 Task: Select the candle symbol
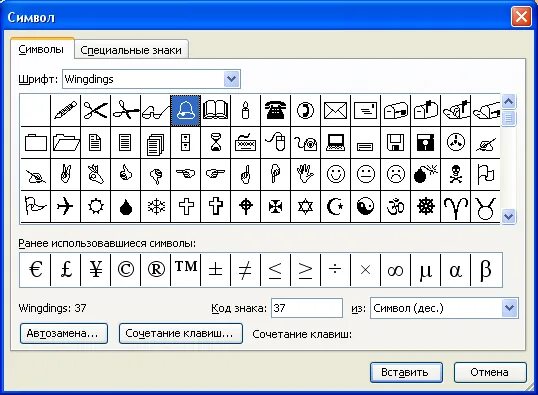click(245, 111)
